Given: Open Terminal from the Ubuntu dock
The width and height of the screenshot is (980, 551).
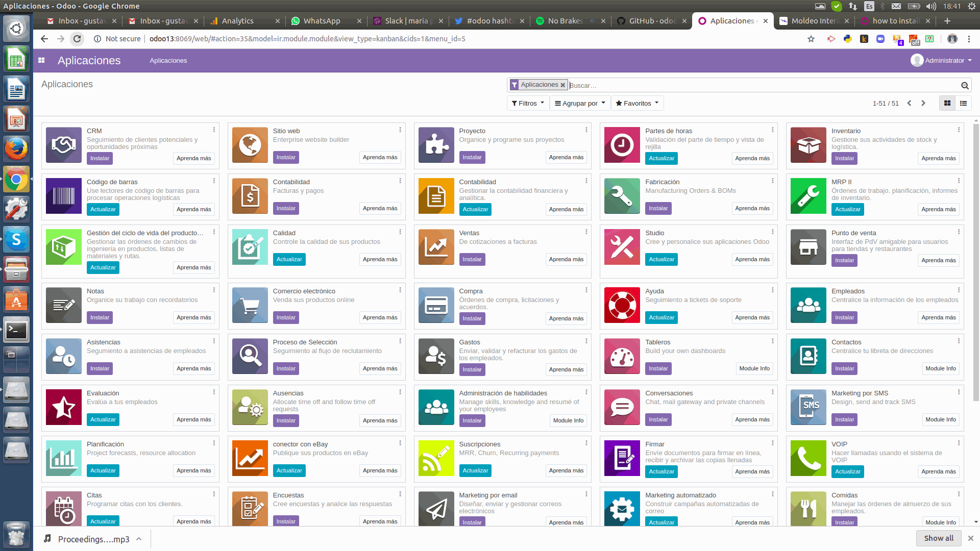Looking at the screenshot, I should click(x=16, y=331).
